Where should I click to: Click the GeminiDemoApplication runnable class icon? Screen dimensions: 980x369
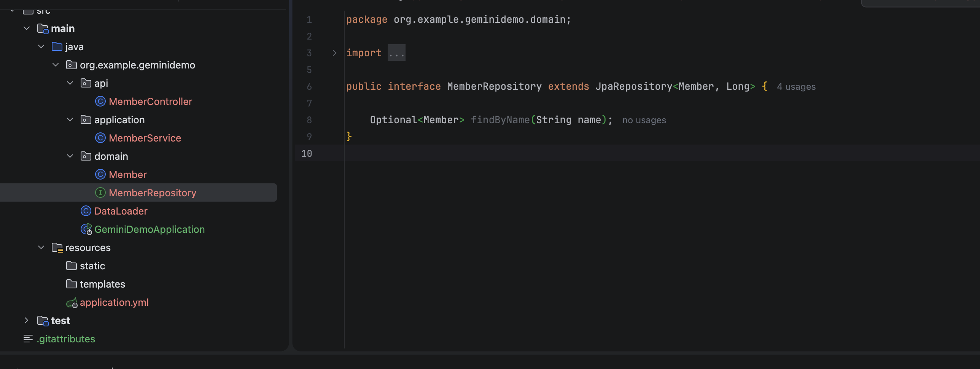[86, 229]
